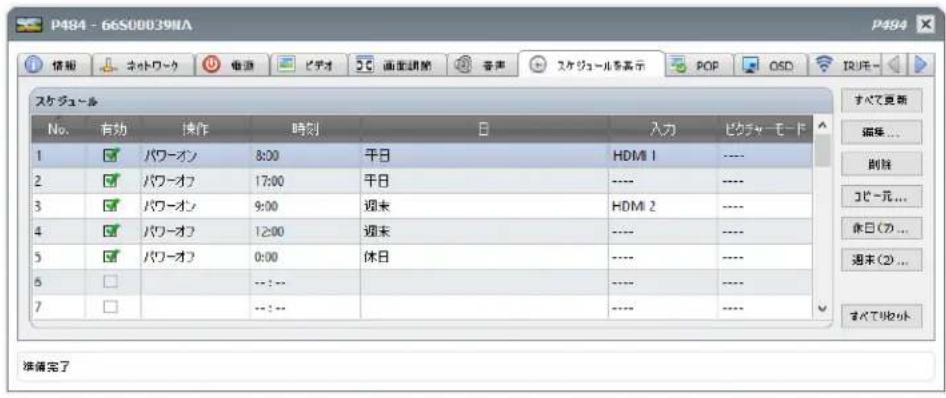The width and height of the screenshot is (946, 398).
Task: Select the HDMI 2 input cell
Action: coord(662,206)
